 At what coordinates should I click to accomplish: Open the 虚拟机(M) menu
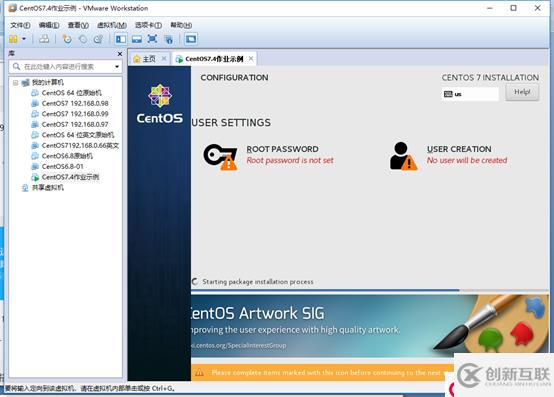click(x=112, y=25)
